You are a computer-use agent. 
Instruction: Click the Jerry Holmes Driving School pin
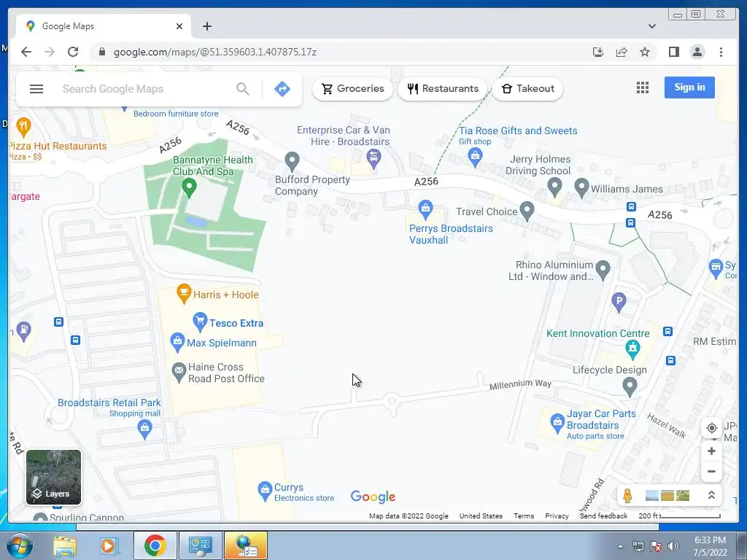(554, 187)
